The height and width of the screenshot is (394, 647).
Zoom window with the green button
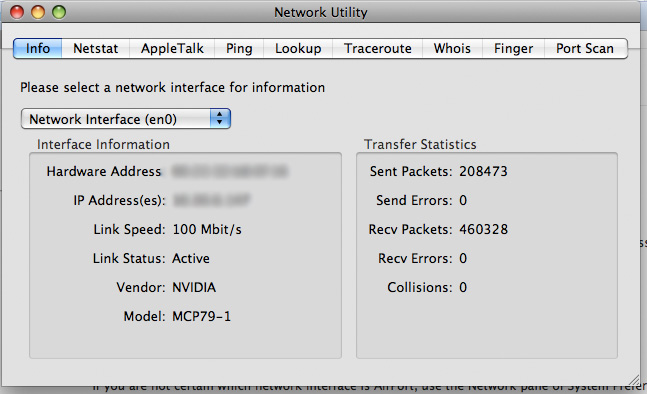click(59, 12)
